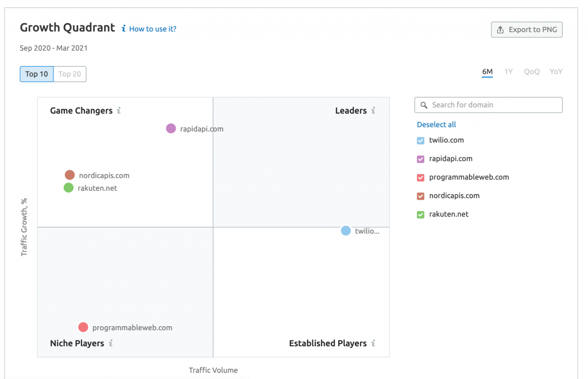The height and width of the screenshot is (379, 588).
Task: Click the programmableweb.com label on the chart
Action: pyautogui.click(x=133, y=328)
